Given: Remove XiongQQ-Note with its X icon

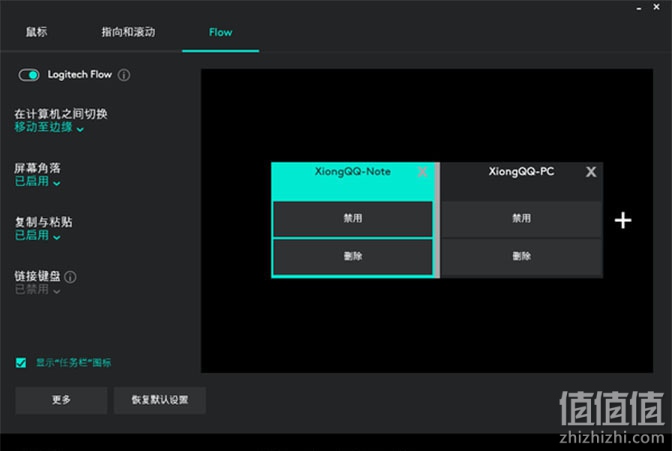Looking at the screenshot, I should [x=423, y=172].
